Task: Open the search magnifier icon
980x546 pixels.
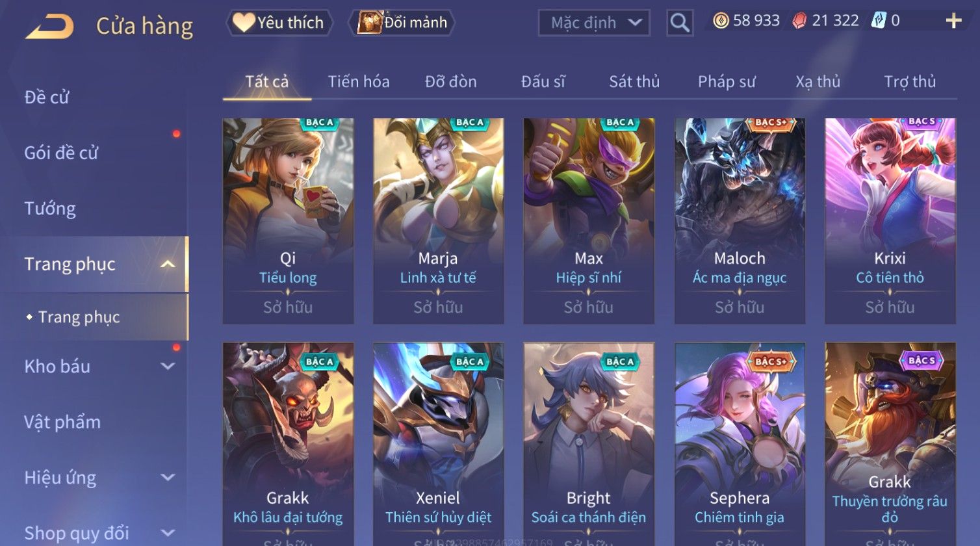Action: 680,23
